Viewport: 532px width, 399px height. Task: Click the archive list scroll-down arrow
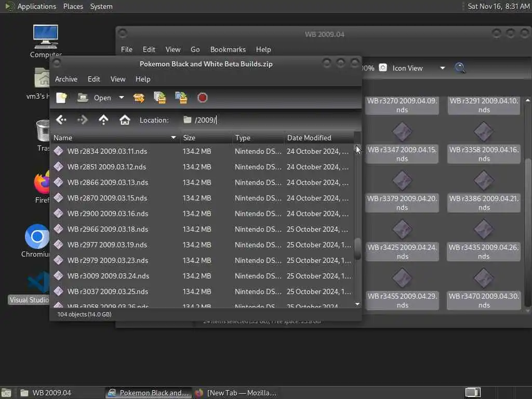click(357, 304)
